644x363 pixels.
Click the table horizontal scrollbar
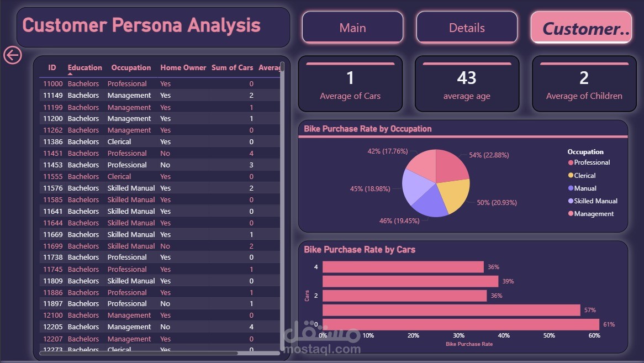tap(139, 353)
